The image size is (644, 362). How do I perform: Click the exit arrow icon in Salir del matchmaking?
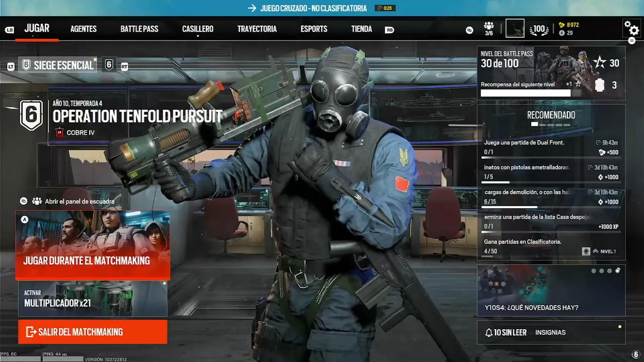click(31, 332)
